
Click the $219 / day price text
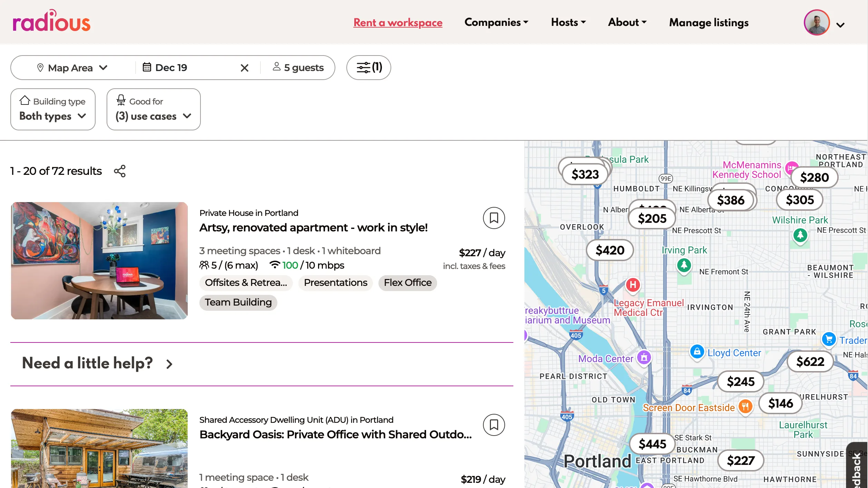tap(483, 479)
